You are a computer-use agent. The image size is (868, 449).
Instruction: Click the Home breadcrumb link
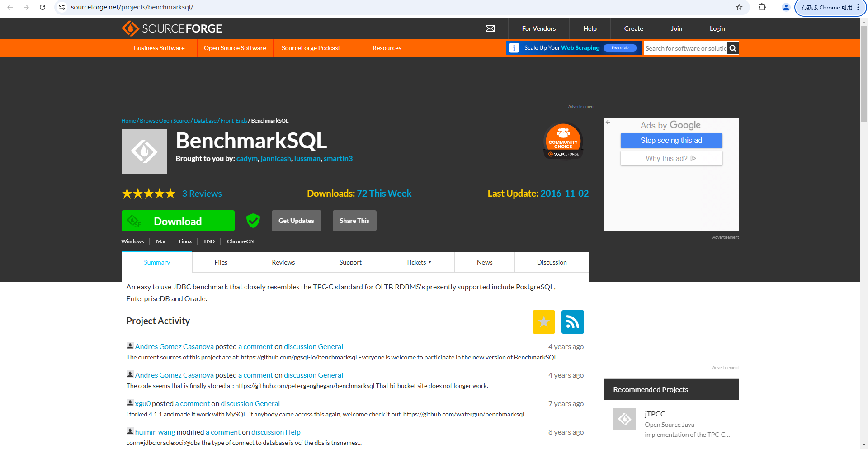coord(128,121)
